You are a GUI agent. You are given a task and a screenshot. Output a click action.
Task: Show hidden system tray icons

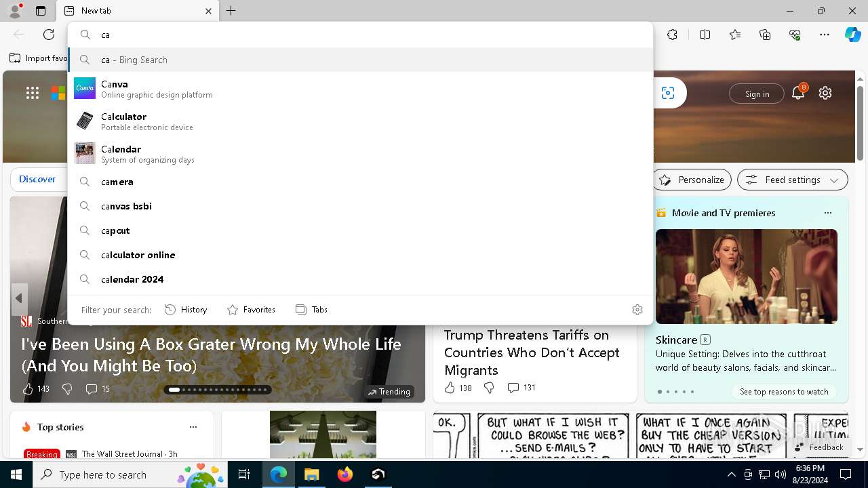[x=731, y=474]
